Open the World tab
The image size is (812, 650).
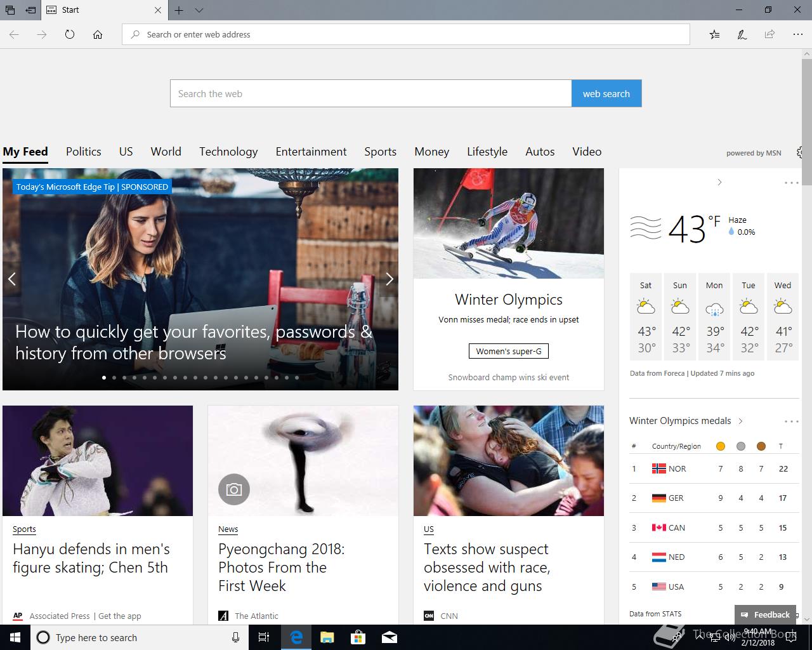click(166, 151)
